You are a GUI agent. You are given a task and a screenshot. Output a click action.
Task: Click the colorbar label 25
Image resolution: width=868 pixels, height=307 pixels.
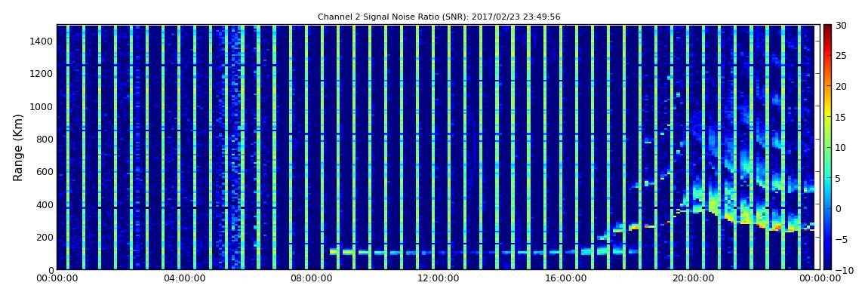841,56
